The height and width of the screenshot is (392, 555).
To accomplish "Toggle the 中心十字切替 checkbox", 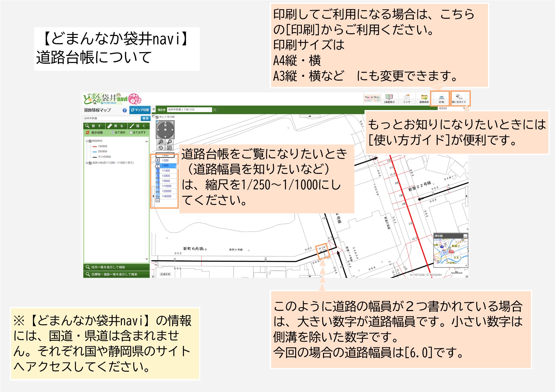I will pyautogui.click(x=157, y=117).
